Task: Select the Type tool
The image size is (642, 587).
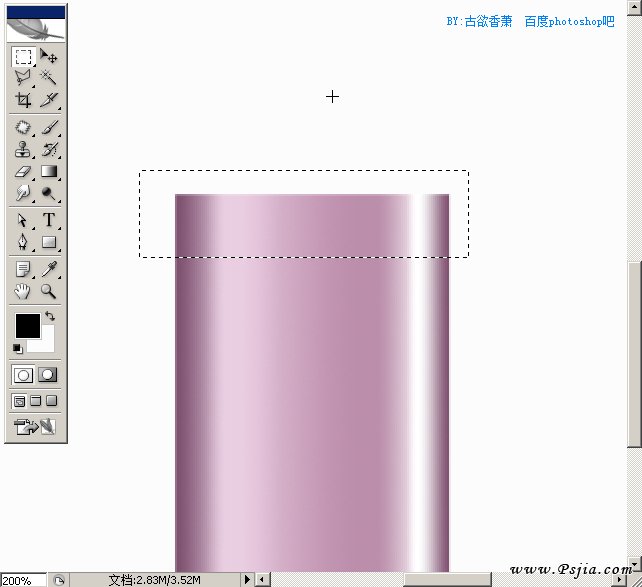Action: click(x=49, y=220)
